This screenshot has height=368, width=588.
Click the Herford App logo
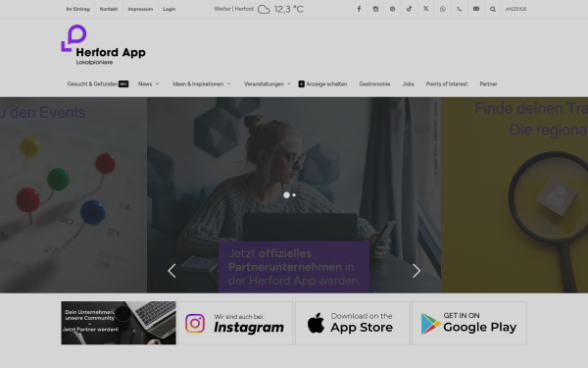(x=104, y=45)
